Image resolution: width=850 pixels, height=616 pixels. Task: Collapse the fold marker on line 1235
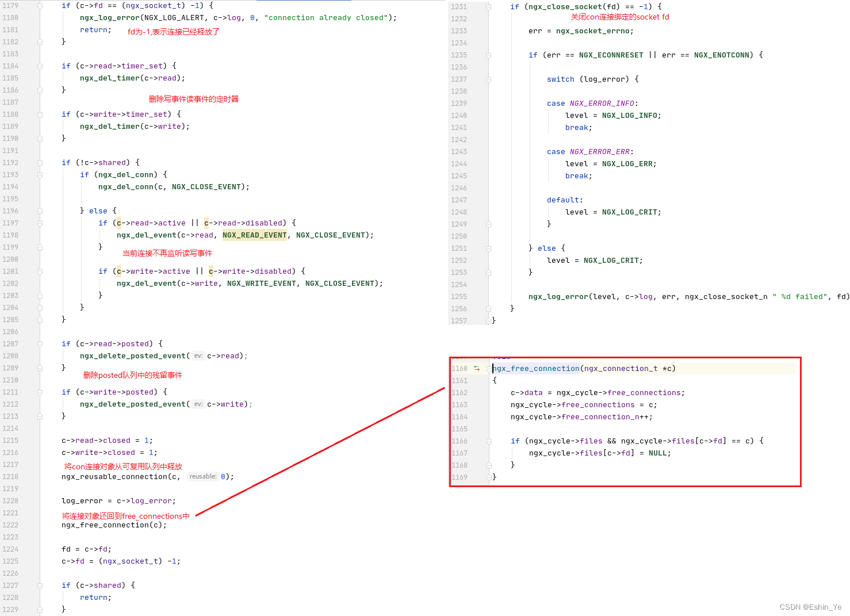point(488,55)
